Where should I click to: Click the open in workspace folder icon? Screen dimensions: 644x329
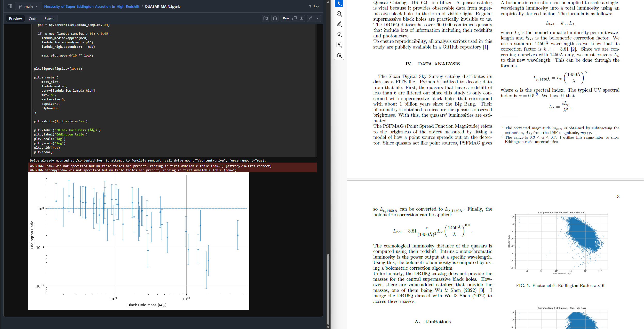[265, 18]
